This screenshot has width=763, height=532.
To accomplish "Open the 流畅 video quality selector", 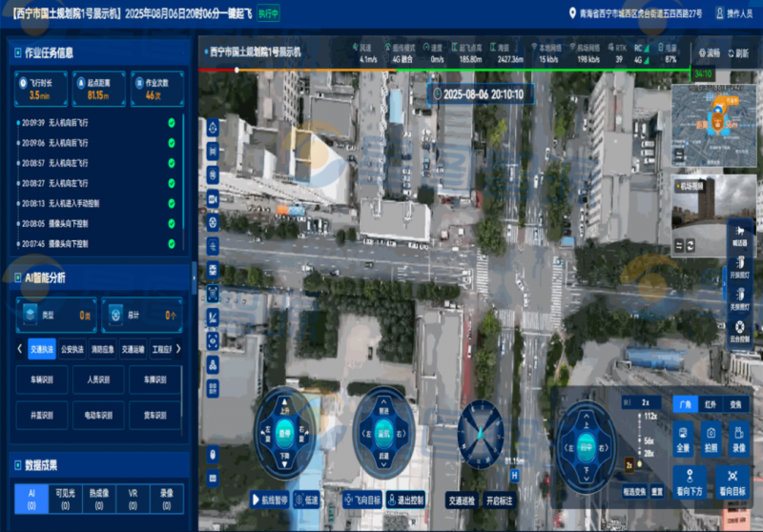I will pyautogui.click(x=707, y=53).
